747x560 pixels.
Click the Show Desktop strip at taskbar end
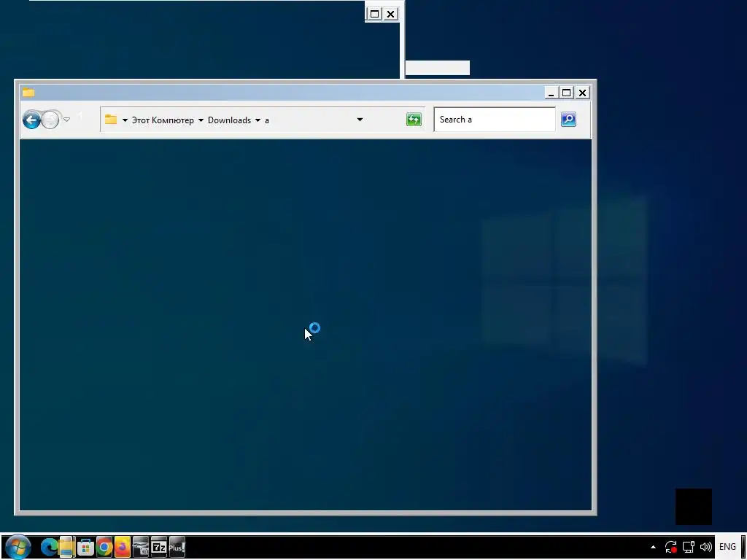tap(743, 547)
